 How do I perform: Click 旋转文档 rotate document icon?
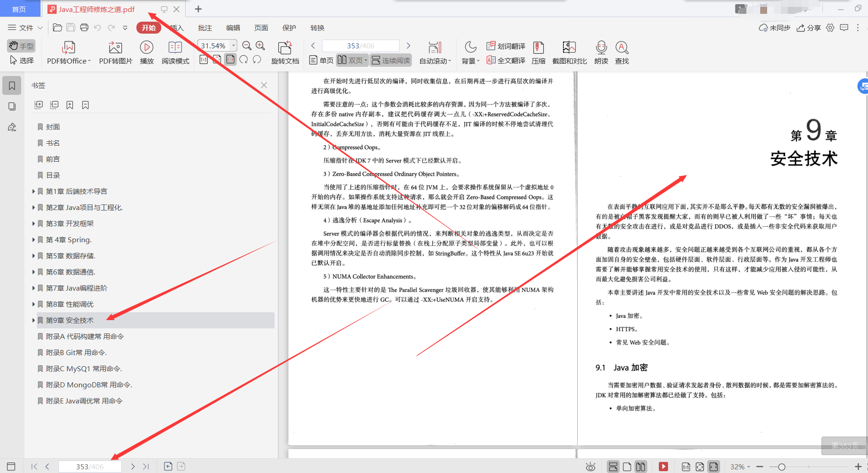pyautogui.click(x=285, y=53)
